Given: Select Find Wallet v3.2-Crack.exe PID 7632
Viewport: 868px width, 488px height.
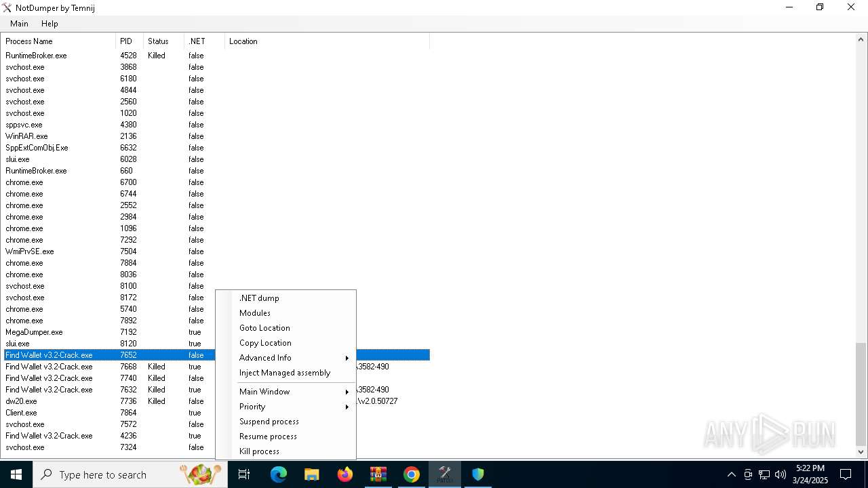Looking at the screenshot, I should point(216,390).
